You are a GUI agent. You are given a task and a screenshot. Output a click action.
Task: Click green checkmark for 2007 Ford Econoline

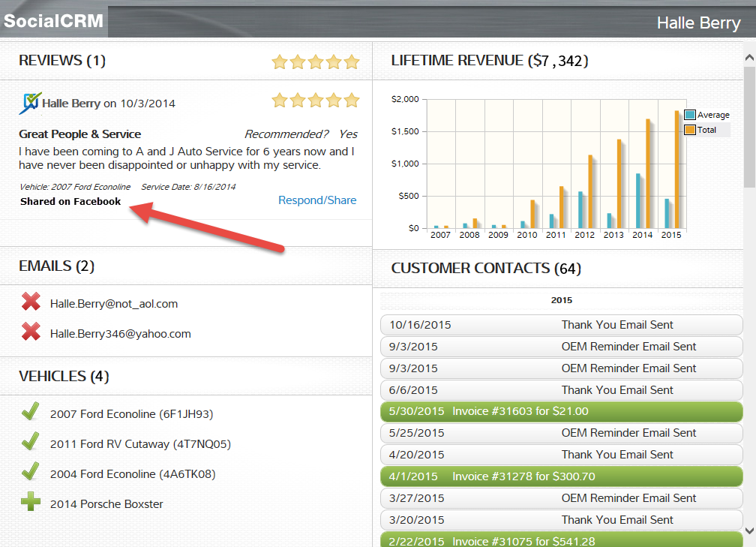point(31,412)
